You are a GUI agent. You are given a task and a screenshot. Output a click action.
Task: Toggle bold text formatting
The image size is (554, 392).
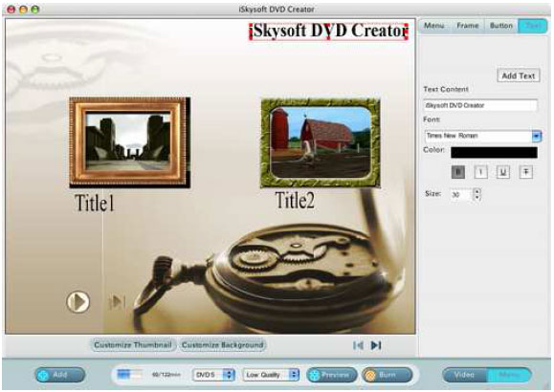point(458,172)
